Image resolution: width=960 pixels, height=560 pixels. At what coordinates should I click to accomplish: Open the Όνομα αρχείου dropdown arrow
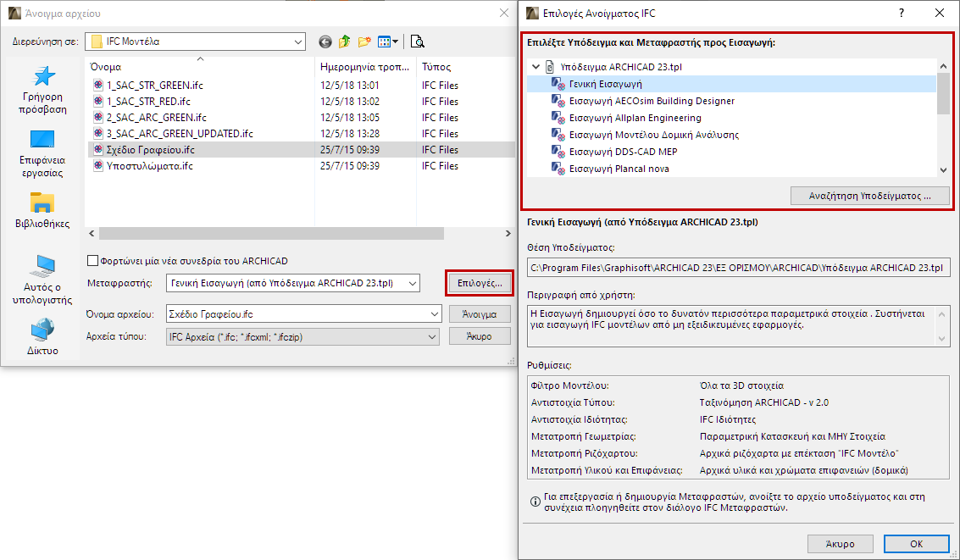pos(434,314)
